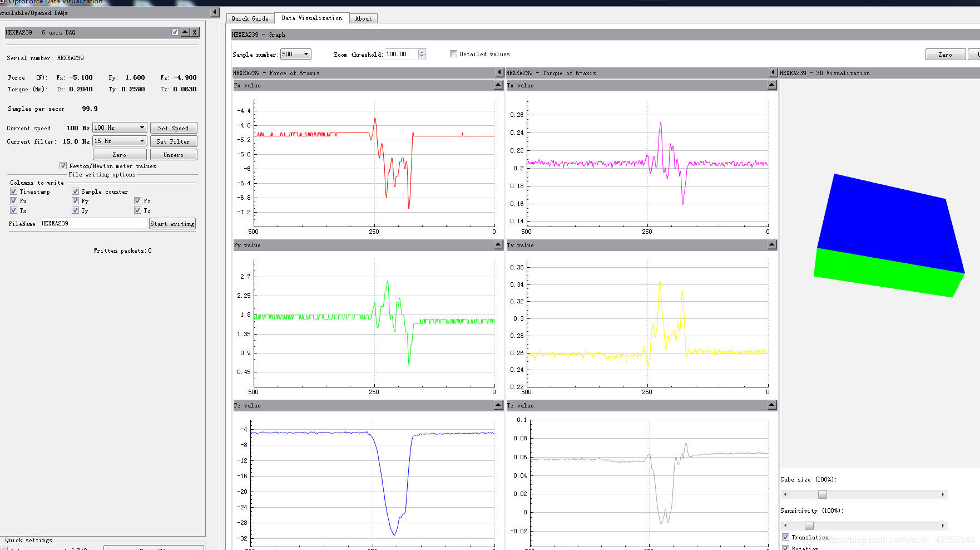980x550 pixels.
Task: Toggle Newton/Newton meter values checkbox
Action: 63,166
